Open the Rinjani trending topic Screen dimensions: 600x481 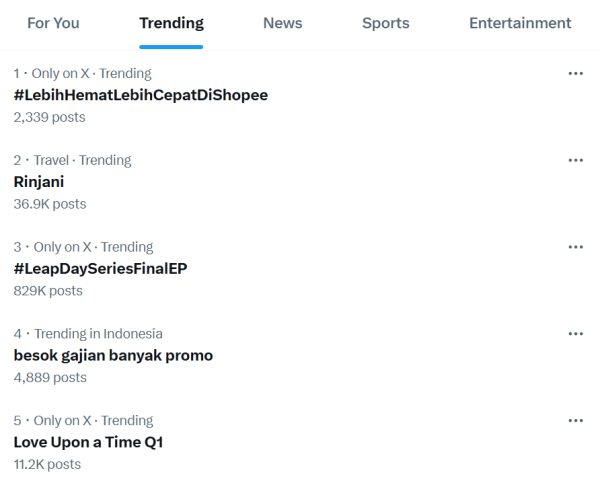[39, 182]
